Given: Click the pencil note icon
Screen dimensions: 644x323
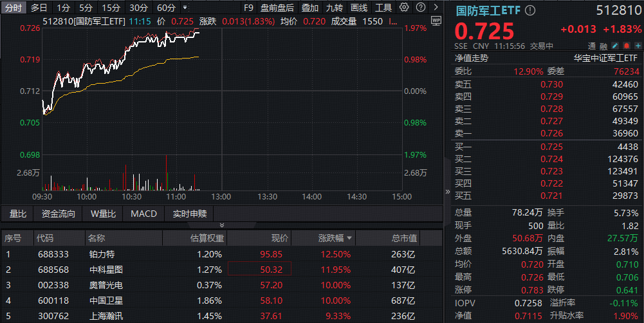Looking at the screenshot, I should point(614,46).
